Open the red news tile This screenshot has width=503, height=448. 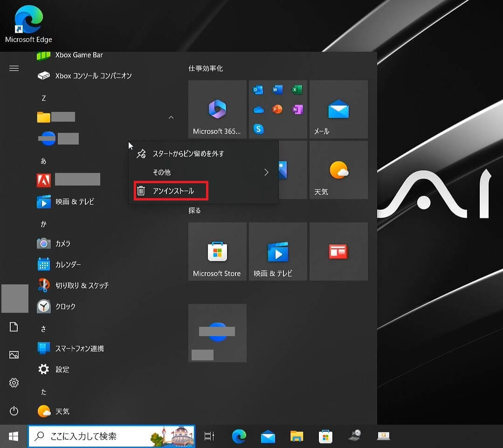338,251
